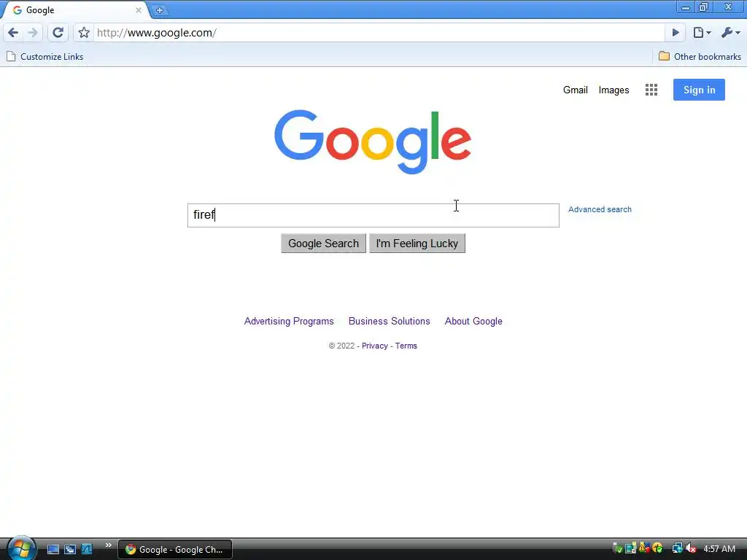Viewport: 747px width, 560px height.
Task: Open the Google apps grid icon
Action: [651, 90]
